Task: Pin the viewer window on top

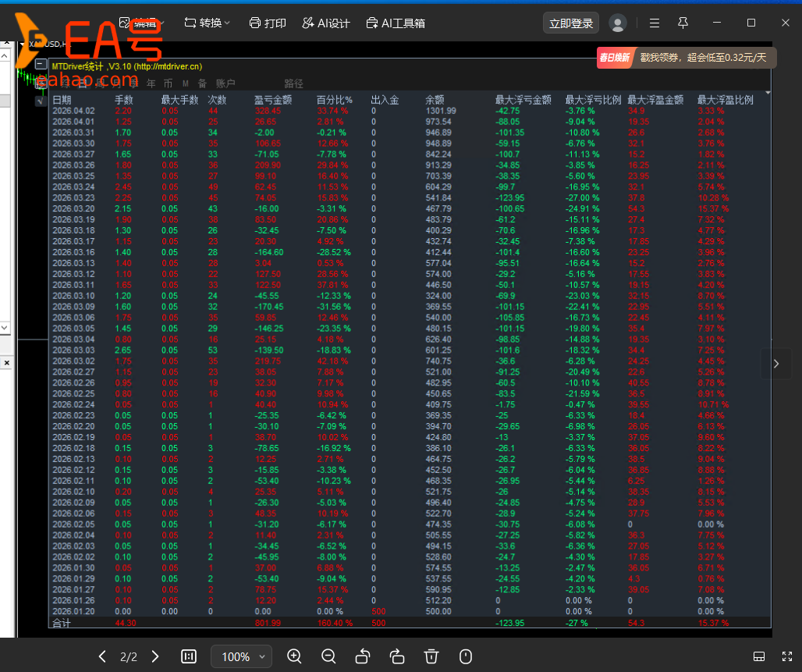Action: pyautogui.click(x=683, y=23)
